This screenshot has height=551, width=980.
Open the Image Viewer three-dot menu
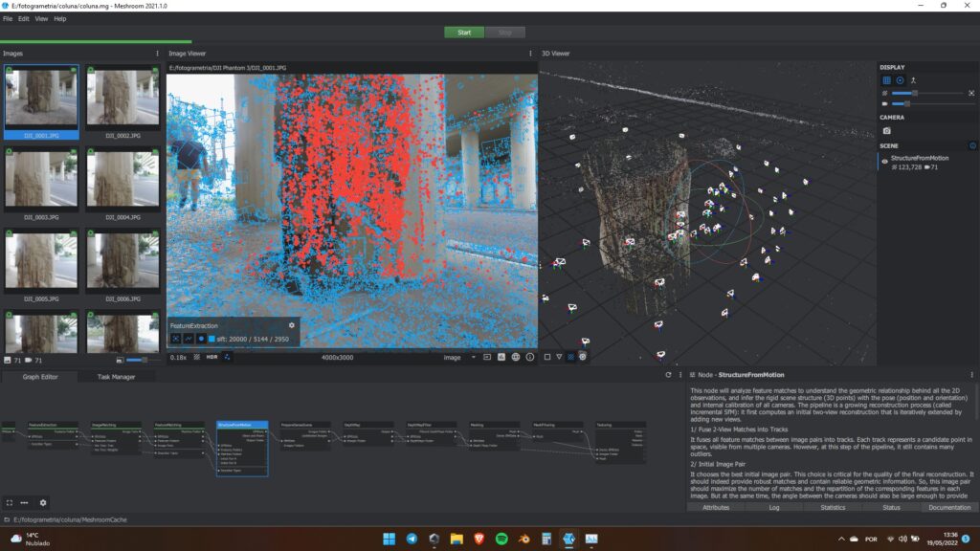click(x=529, y=54)
